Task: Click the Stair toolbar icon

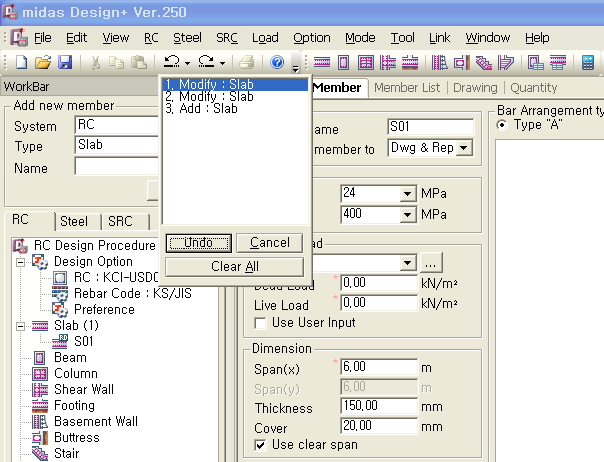Action: coord(484,62)
